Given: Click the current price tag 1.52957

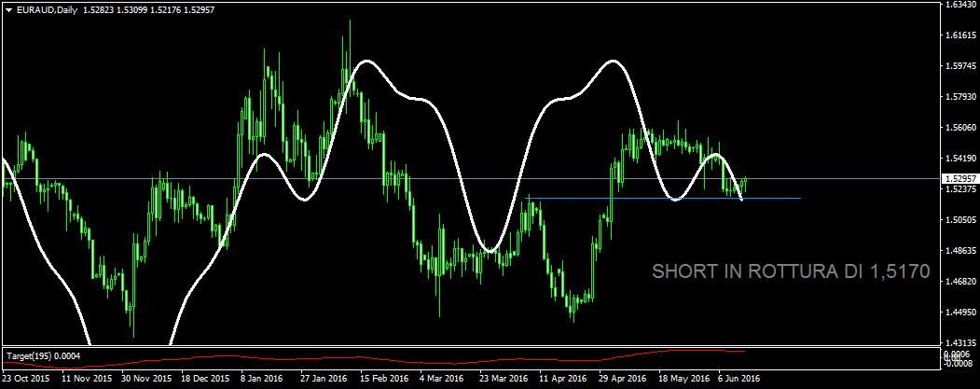Looking at the screenshot, I should pos(959,177).
